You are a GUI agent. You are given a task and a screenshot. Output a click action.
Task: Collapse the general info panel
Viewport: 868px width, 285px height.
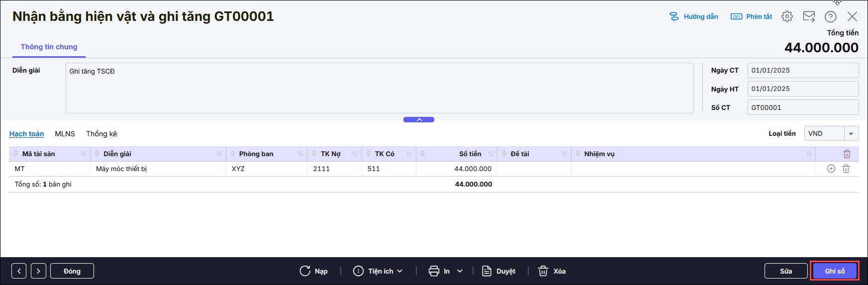point(419,119)
